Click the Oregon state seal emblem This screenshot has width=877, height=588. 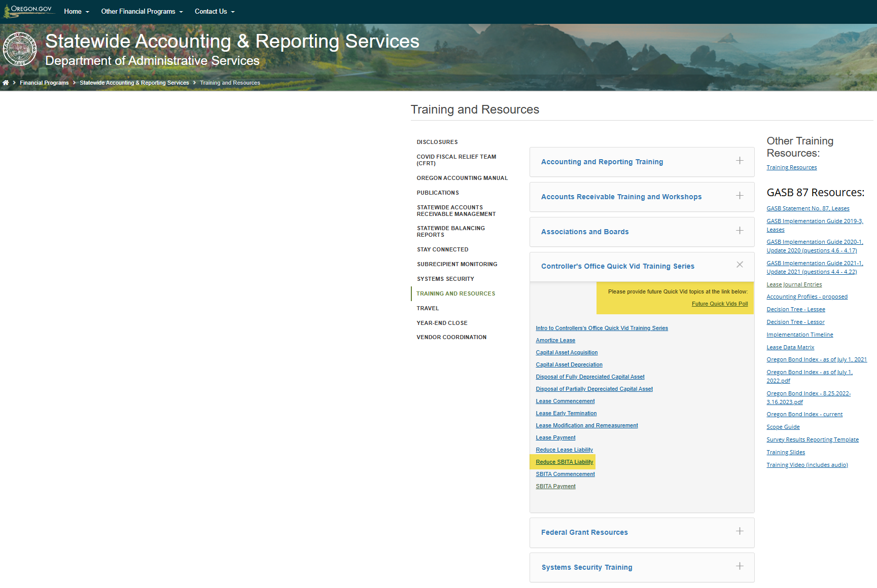pos(19,49)
